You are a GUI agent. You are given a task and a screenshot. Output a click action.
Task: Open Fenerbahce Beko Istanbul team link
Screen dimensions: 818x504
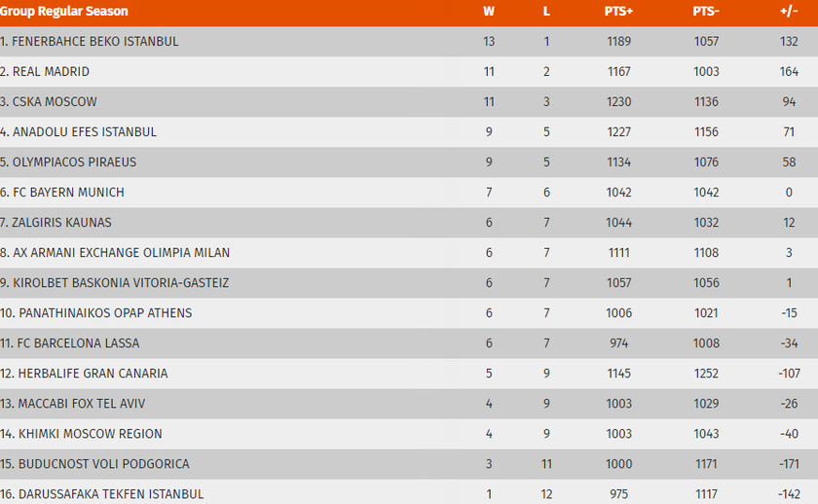tap(95, 42)
